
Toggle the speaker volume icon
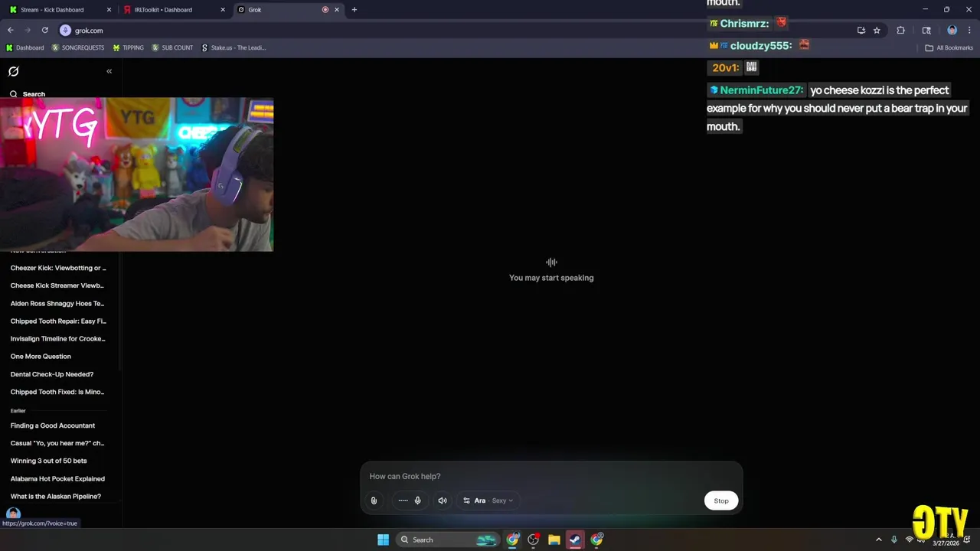[x=443, y=500]
